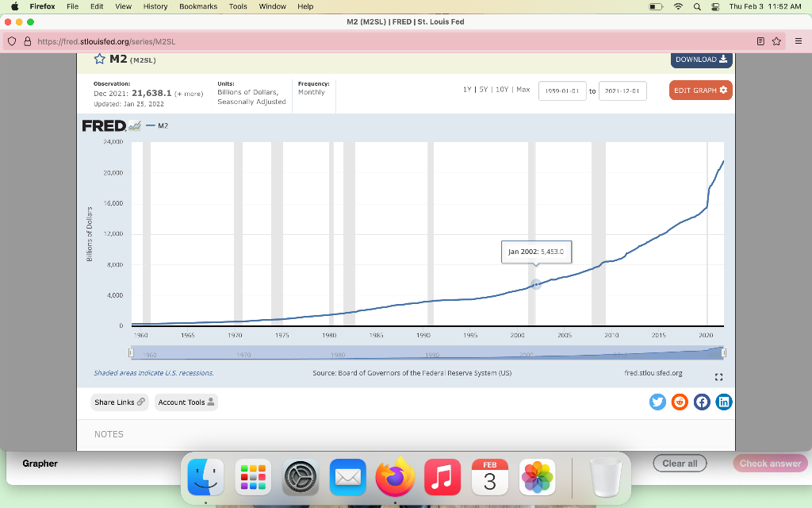Show more observations with (+ more)
The image size is (812, 508).
click(x=189, y=94)
